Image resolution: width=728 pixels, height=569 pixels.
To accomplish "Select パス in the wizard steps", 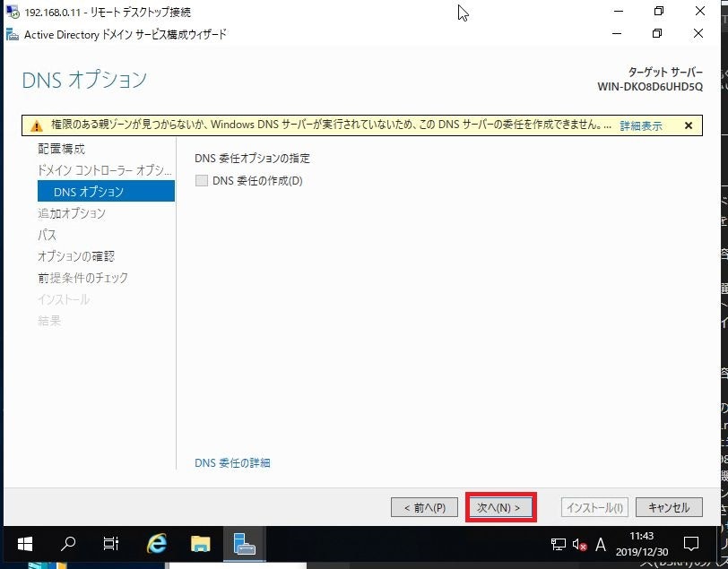I will click(x=47, y=235).
